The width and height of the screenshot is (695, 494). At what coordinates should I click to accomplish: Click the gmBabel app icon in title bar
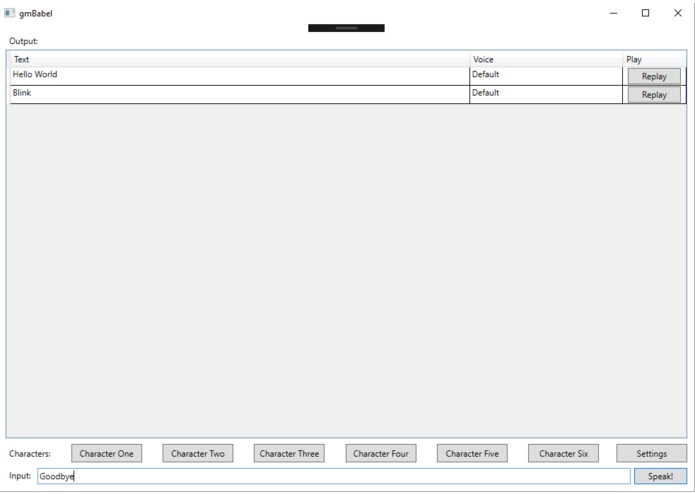click(9, 13)
